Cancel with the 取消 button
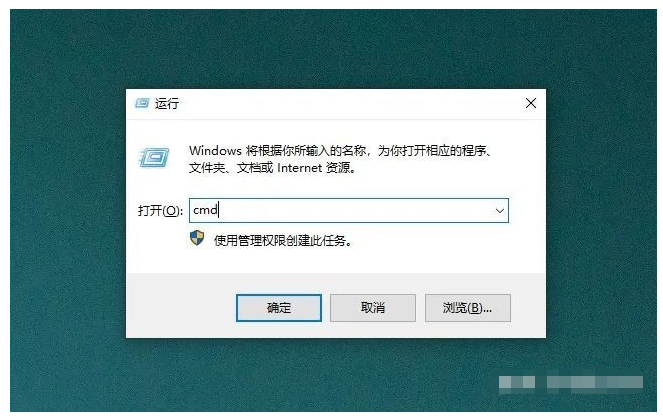The height and width of the screenshot is (419, 663). [373, 308]
